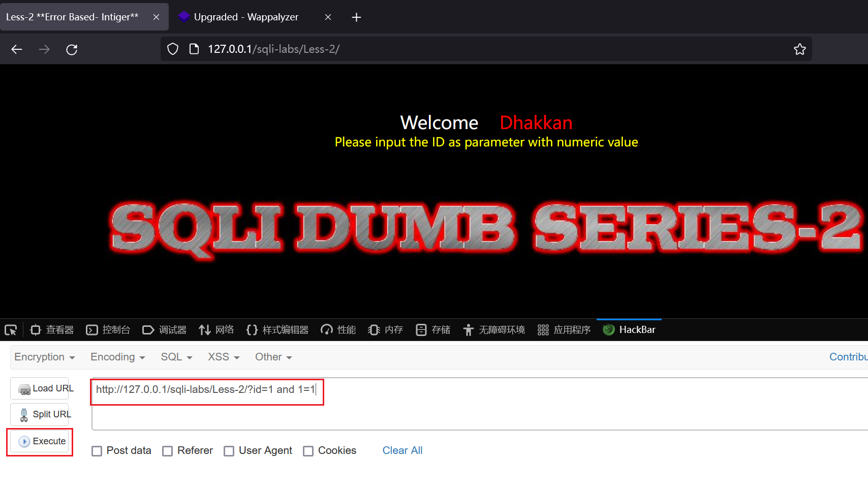Select the 调试器 (Debugger) panel
The height and width of the screenshot is (488, 868).
tap(165, 329)
